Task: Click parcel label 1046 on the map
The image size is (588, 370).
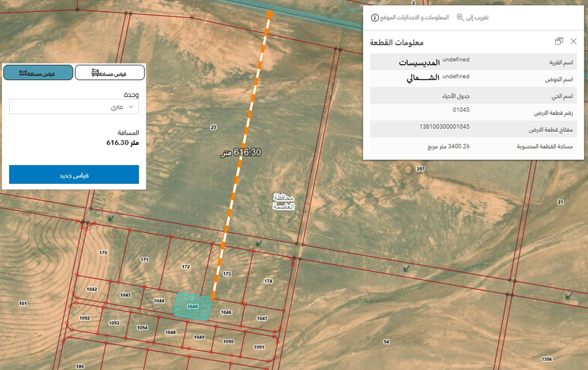Action: pyautogui.click(x=226, y=312)
